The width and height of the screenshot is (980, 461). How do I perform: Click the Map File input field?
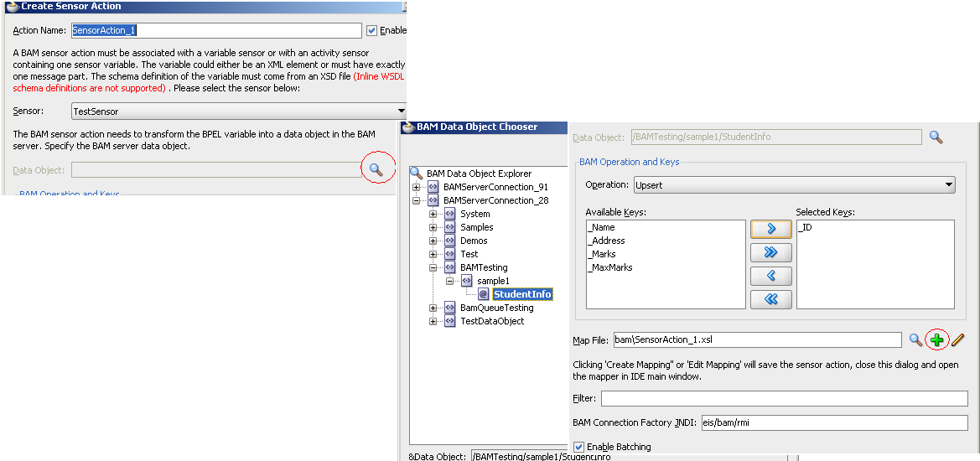tap(758, 339)
